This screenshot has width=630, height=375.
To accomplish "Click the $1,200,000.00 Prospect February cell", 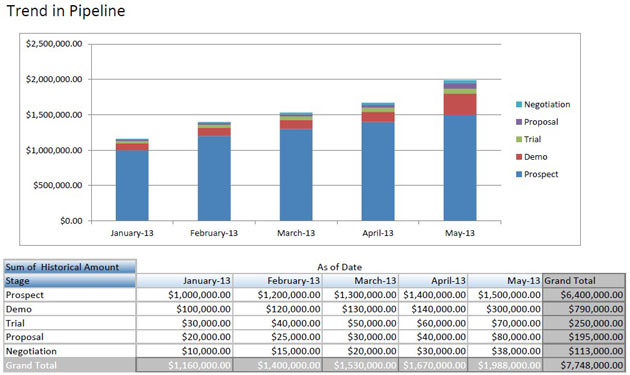I will [x=278, y=295].
